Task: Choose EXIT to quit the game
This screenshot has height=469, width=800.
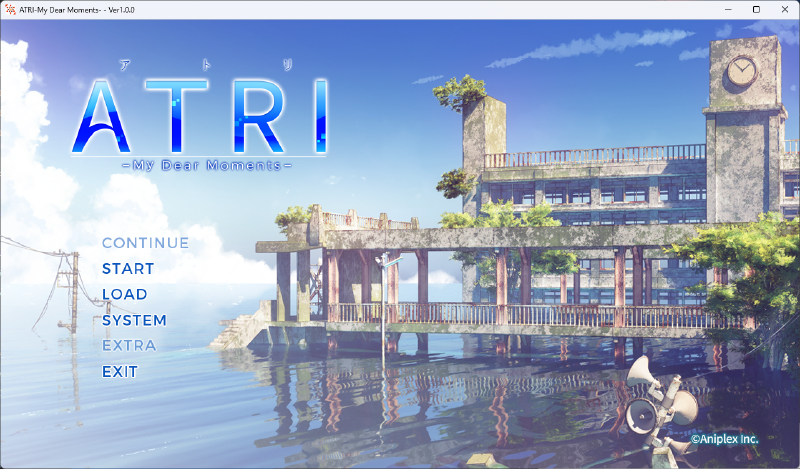Action: click(120, 372)
